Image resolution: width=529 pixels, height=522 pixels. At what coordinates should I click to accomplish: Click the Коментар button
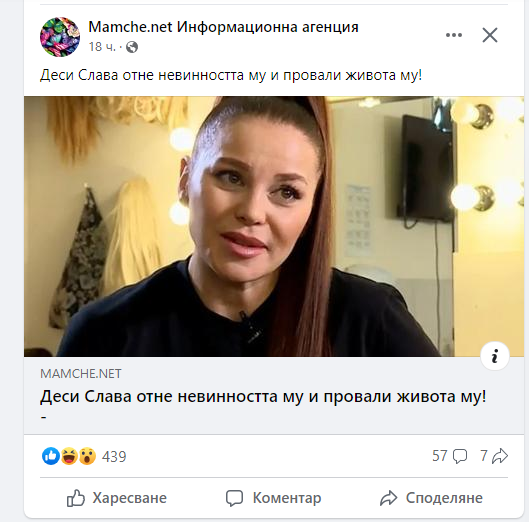274,498
